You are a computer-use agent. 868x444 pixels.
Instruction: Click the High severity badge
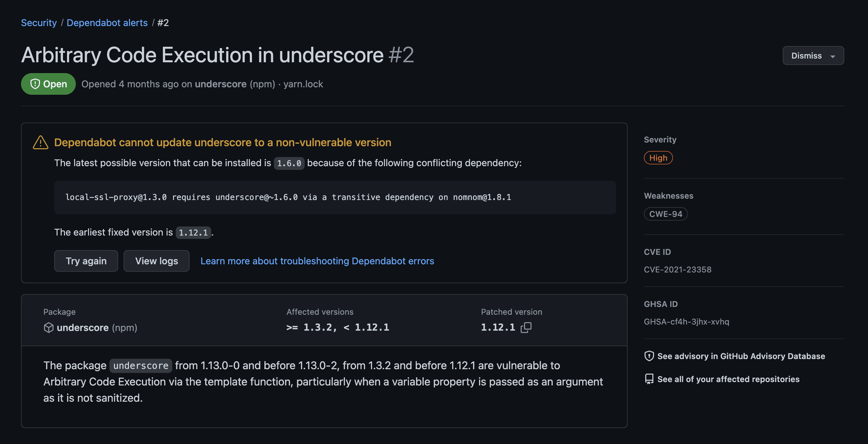[658, 158]
